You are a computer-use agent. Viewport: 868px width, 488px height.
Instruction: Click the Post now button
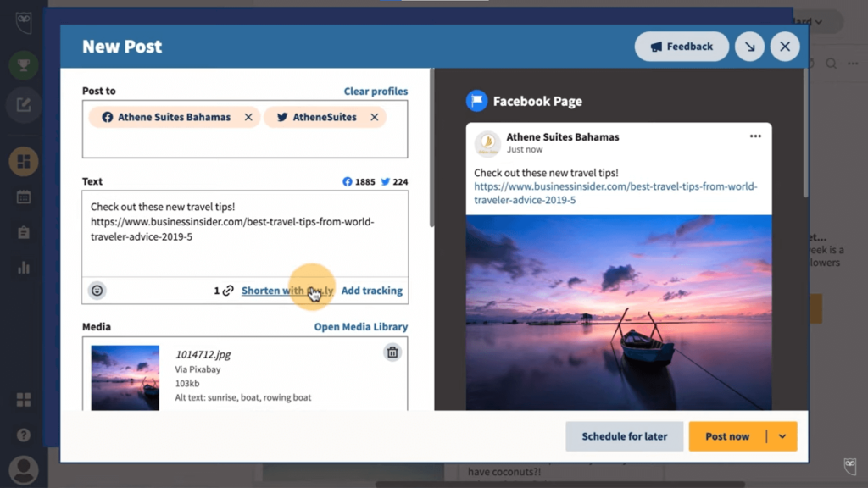pos(727,436)
